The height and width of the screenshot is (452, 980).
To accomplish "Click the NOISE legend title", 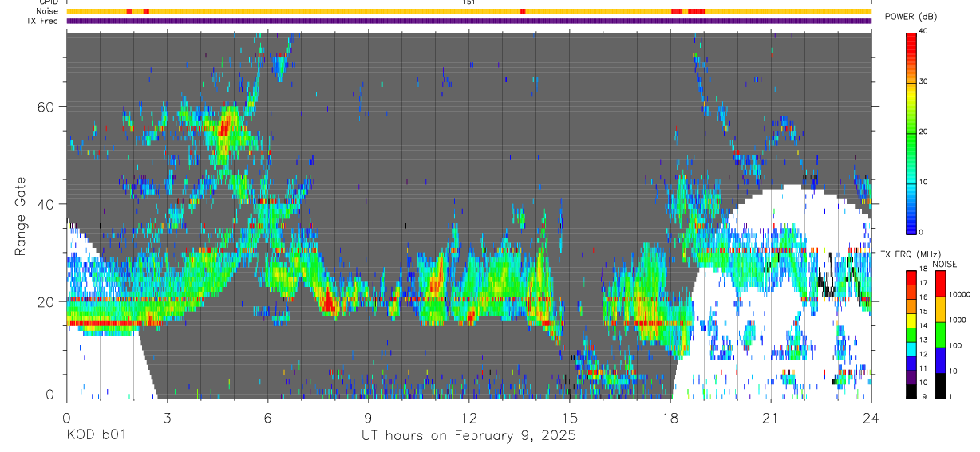I will point(944,264).
